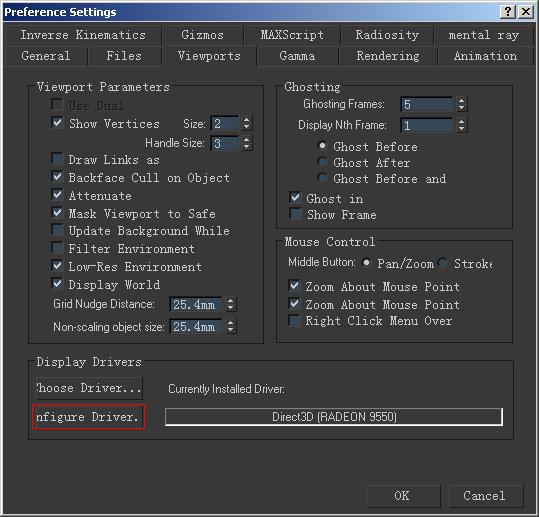539x517 pixels.
Task: Click the Grid Nudge Distance field
Action: [x=195, y=304]
